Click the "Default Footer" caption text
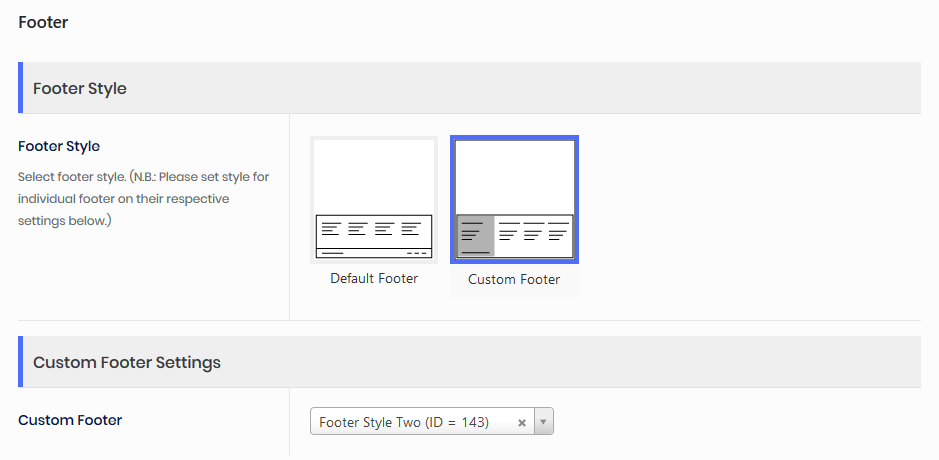Screen dimensions: 939x460 [x=374, y=278]
